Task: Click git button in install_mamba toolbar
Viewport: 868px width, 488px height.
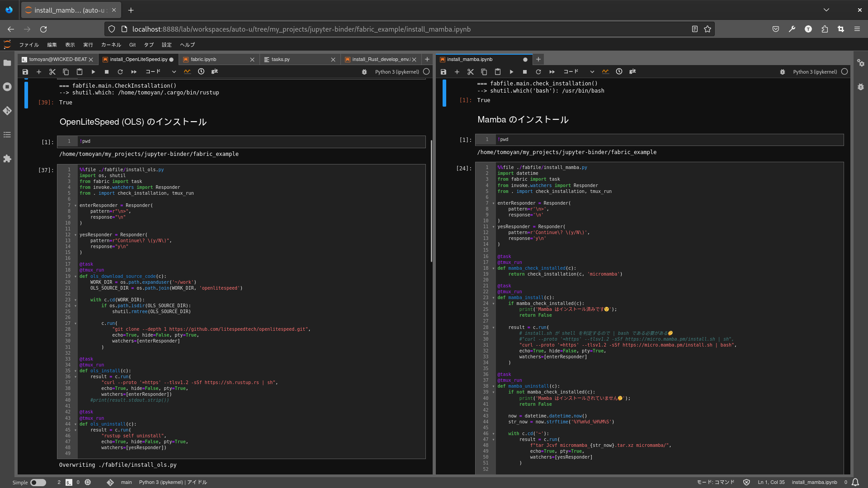Action: [632, 71]
